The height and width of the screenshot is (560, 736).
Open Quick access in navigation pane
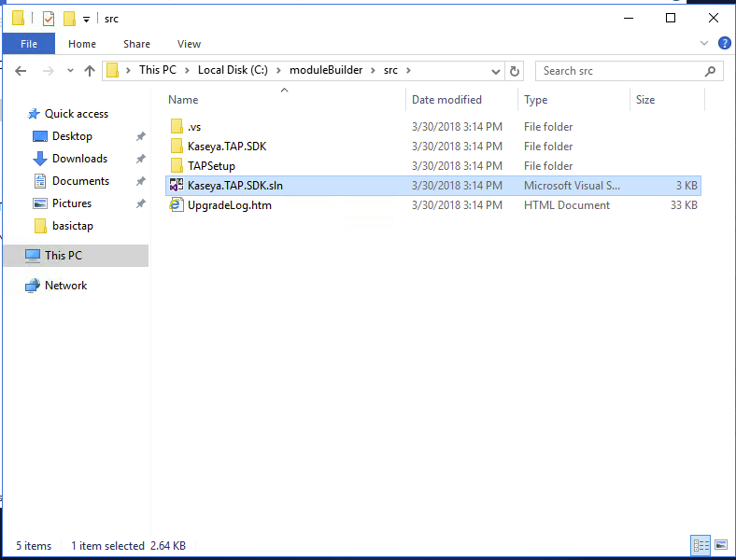[76, 114]
